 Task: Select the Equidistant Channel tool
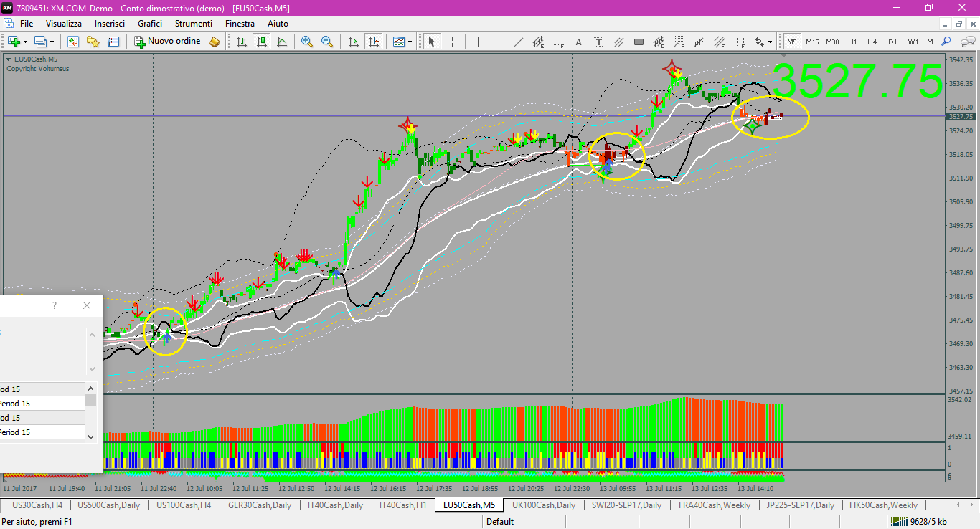click(539, 42)
